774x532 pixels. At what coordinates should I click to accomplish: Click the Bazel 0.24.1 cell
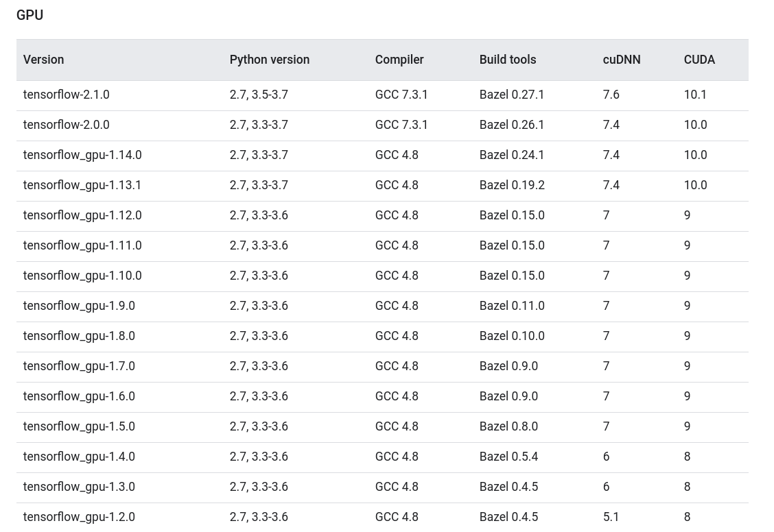pos(511,155)
